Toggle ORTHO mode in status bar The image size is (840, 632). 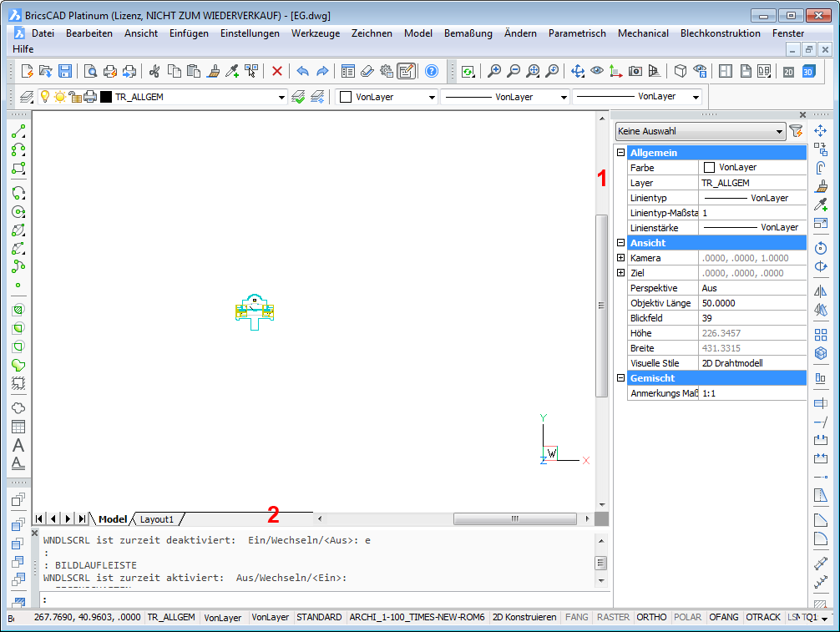pos(651,618)
